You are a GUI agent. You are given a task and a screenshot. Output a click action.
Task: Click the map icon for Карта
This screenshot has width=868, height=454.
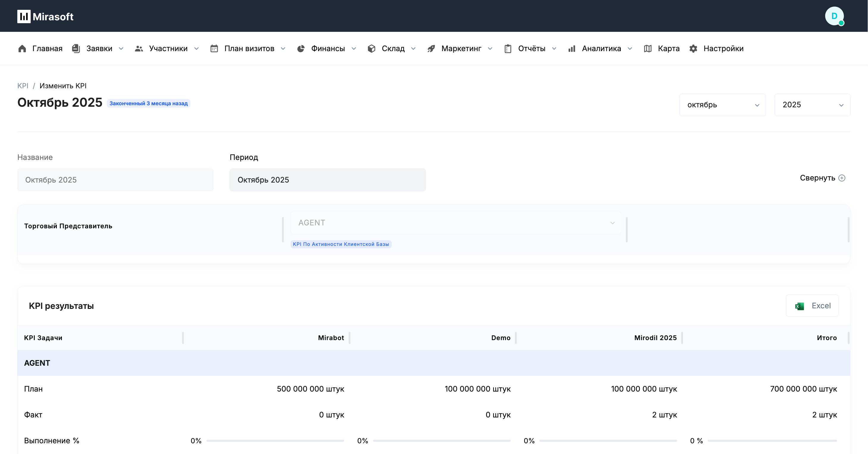point(647,48)
